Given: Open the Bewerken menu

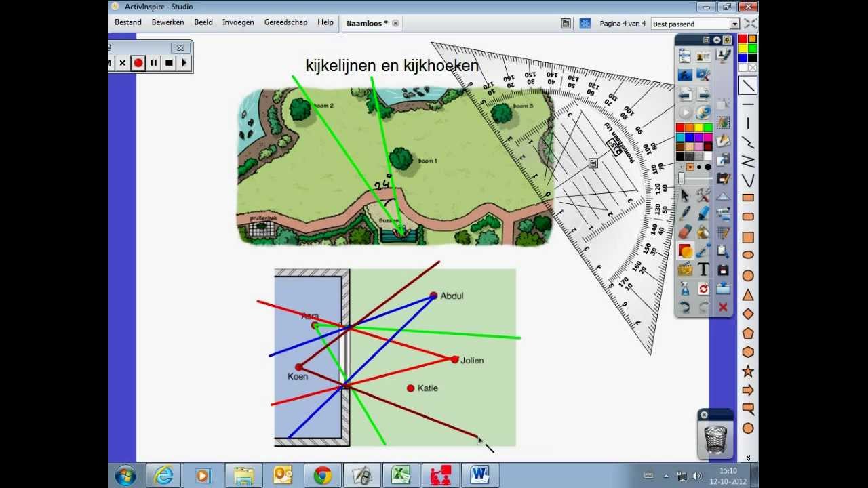Looking at the screenshot, I should coord(167,22).
